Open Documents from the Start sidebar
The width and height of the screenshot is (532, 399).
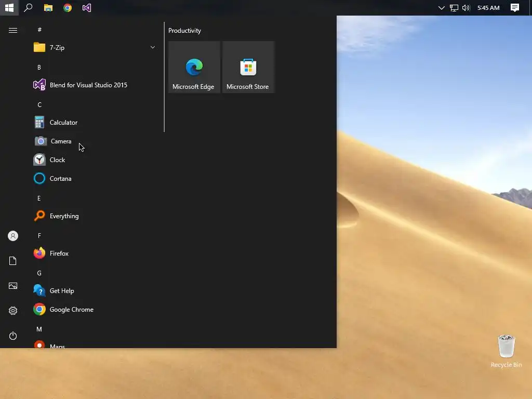[x=13, y=261]
